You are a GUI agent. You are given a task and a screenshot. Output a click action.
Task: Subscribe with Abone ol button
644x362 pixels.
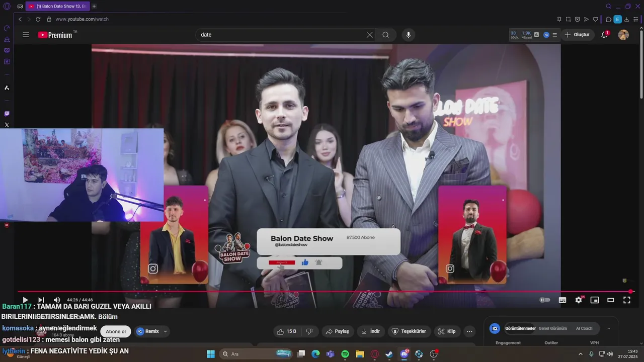(x=116, y=331)
